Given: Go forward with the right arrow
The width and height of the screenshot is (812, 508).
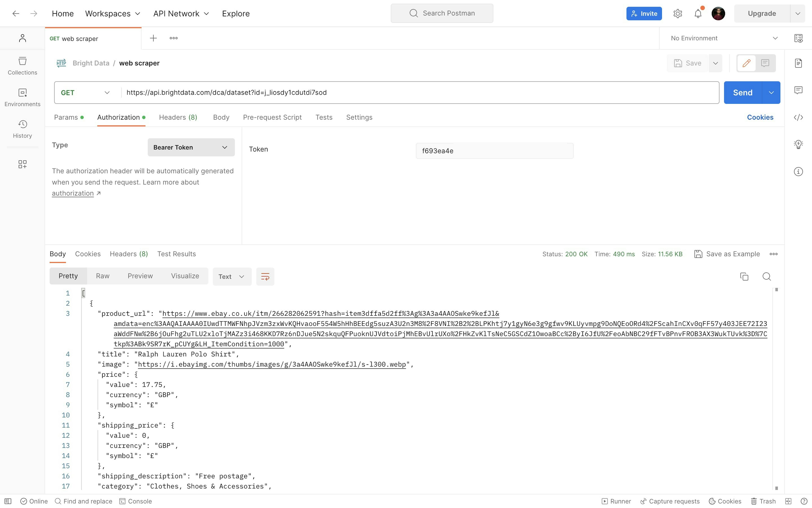Looking at the screenshot, I should [34, 13].
